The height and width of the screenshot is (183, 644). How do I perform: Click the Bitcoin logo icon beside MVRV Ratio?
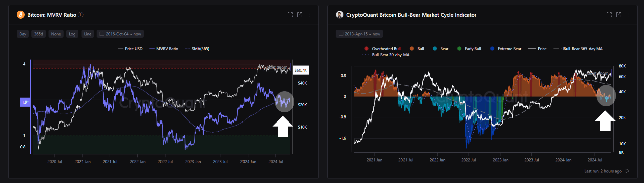tap(21, 15)
